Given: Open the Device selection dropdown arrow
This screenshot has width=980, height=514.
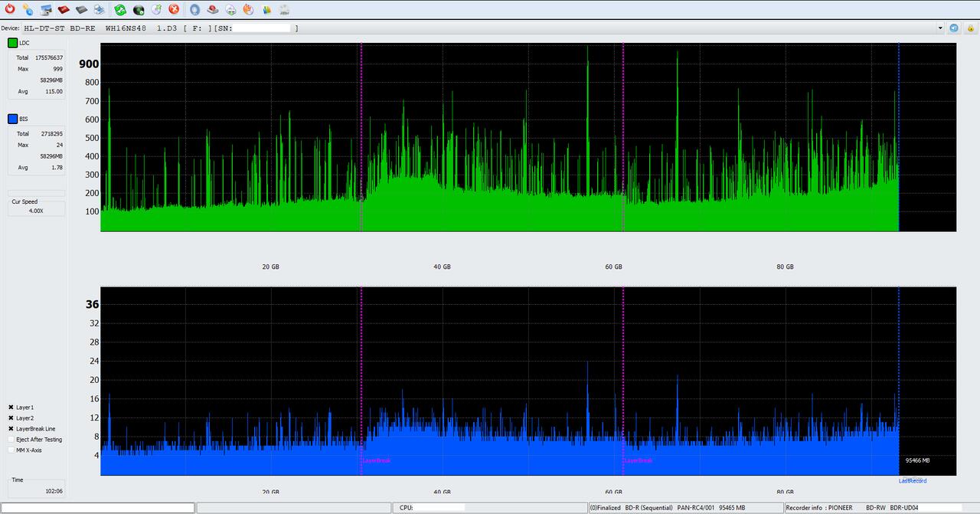Looking at the screenshot, I should click(940, 28).
